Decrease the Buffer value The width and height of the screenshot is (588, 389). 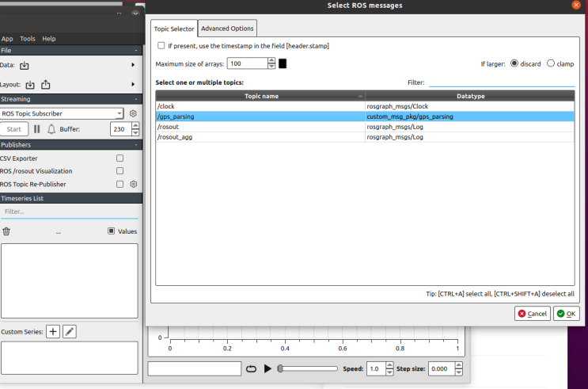click(x=135, y=132)
